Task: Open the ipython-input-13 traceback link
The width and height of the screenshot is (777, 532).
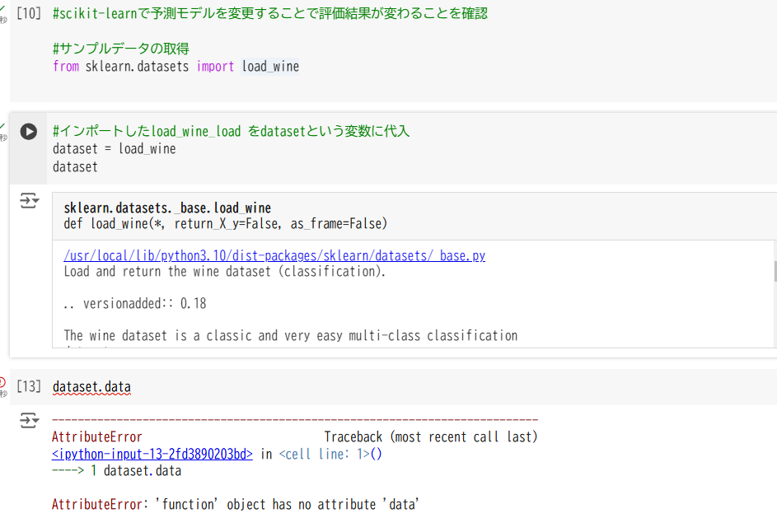Action: click(x=152, y=454)
